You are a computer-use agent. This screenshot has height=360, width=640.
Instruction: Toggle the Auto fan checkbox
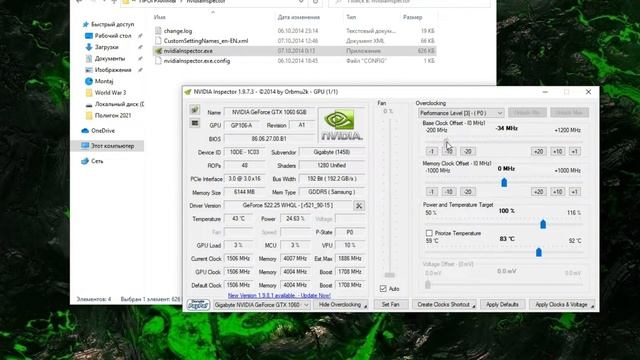click(x=383, y=289)
